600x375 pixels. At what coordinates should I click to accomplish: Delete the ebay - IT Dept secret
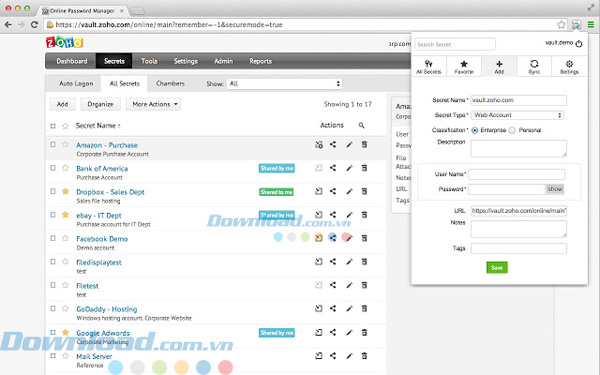(x=364, y=215)
